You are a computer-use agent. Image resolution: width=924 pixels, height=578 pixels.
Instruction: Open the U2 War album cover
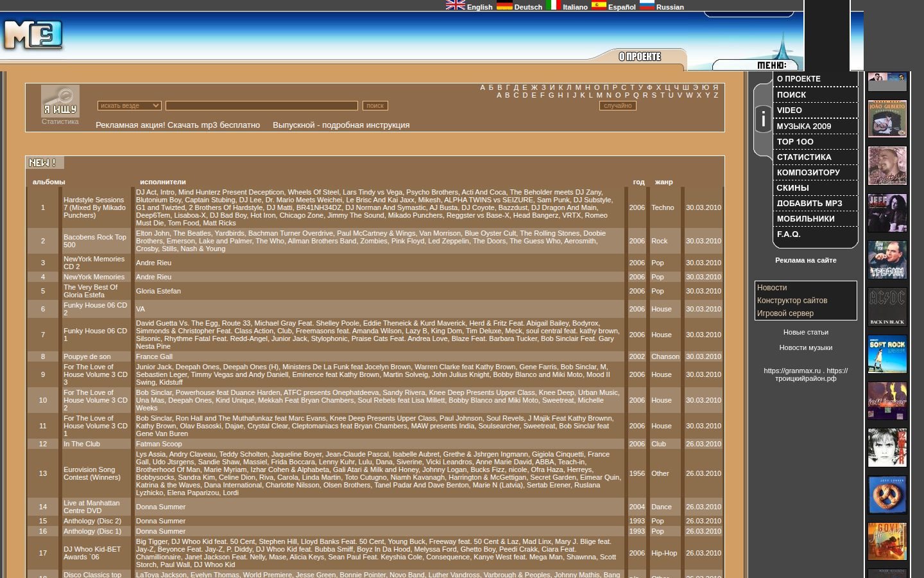point(887,448)
